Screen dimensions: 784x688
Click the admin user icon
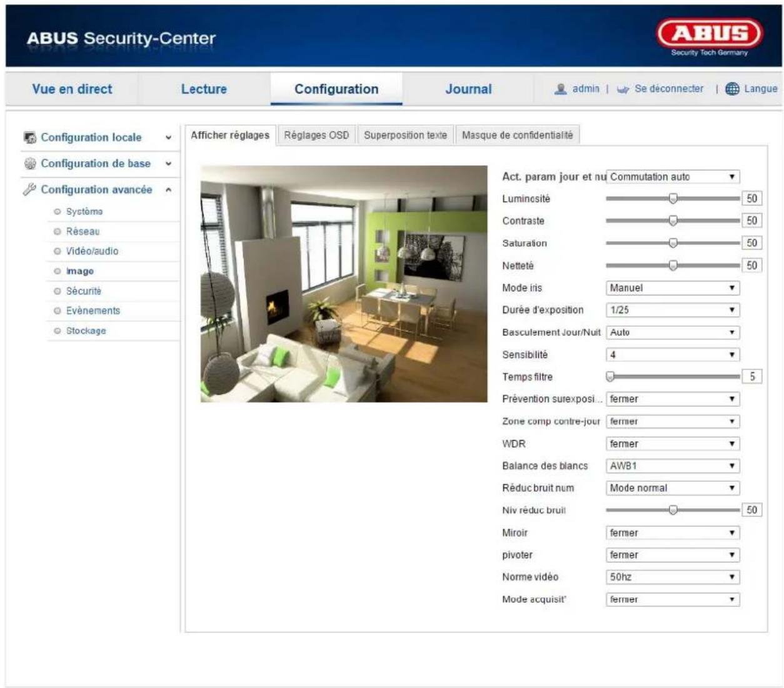561,89
